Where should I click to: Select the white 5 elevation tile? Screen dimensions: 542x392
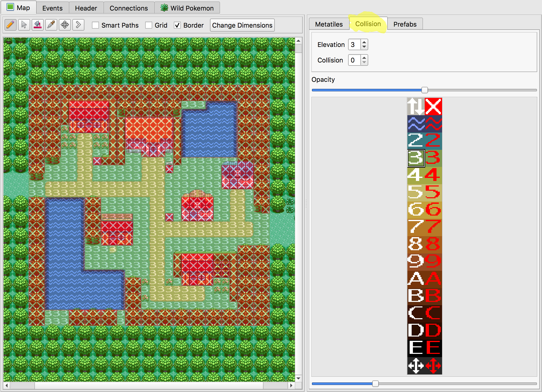tap(416, 193)
